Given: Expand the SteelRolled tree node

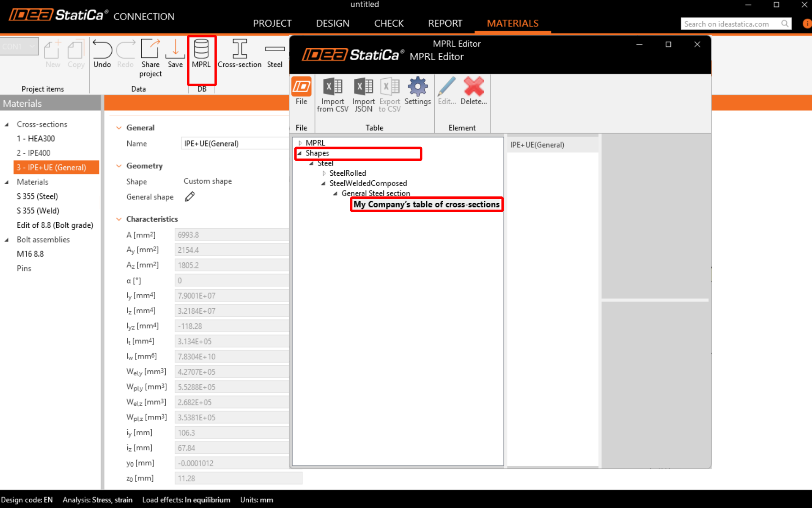Looking at the screenshot, I should tap(324, 173).
